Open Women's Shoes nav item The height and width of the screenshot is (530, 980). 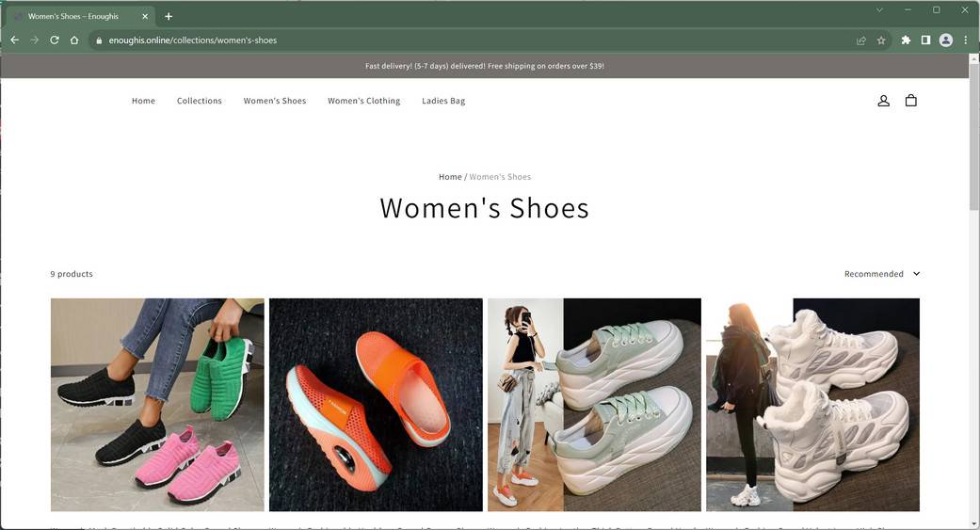tap(275, 101)
